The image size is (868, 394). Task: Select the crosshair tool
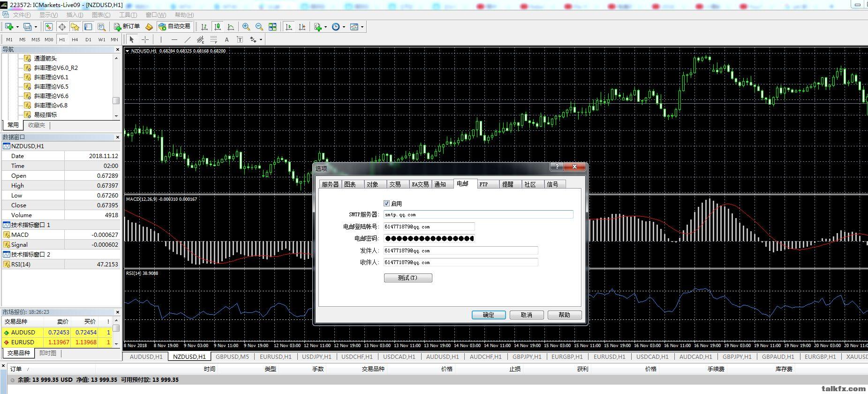(x=145, y=40)
